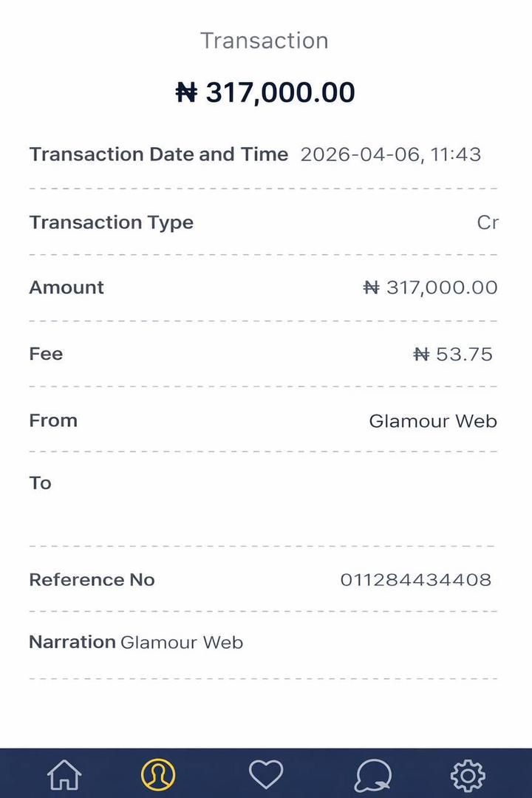532x798 pixels.
Task: Click the To label
Action: [x=40, y=483]
